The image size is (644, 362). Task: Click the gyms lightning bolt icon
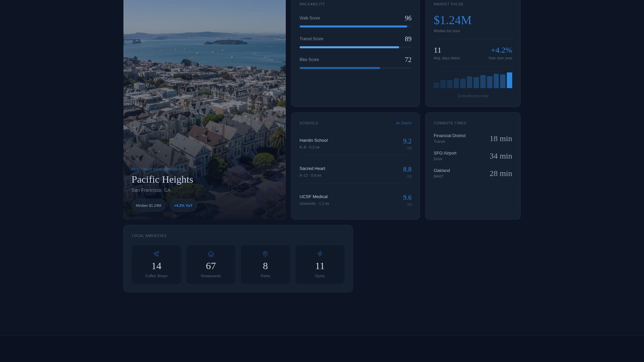point(320,254)
